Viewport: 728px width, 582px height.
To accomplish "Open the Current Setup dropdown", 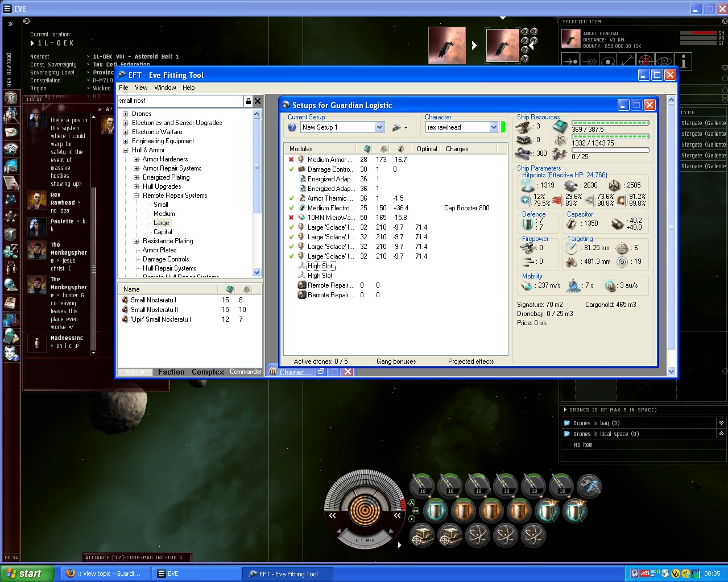I will [x=379, y=127].
